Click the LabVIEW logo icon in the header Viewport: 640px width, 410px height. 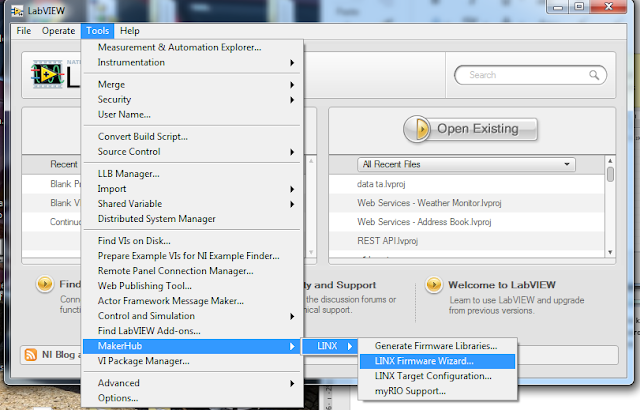tap(48, 74)
